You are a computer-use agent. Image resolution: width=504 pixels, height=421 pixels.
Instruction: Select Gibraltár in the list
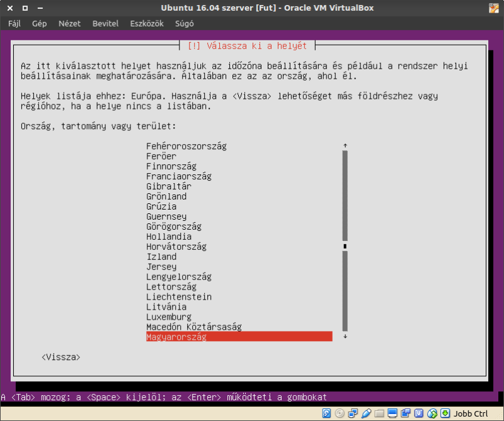click(169, 186)
